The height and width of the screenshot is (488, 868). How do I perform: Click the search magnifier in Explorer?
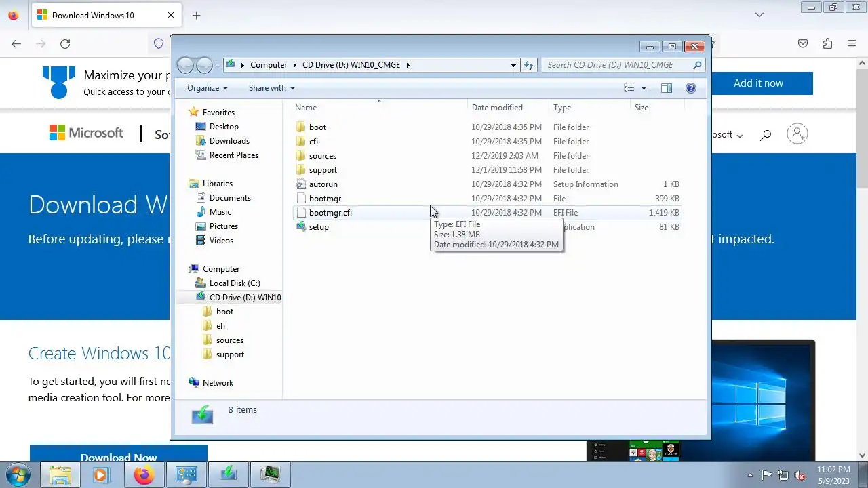tap(697, 65)
